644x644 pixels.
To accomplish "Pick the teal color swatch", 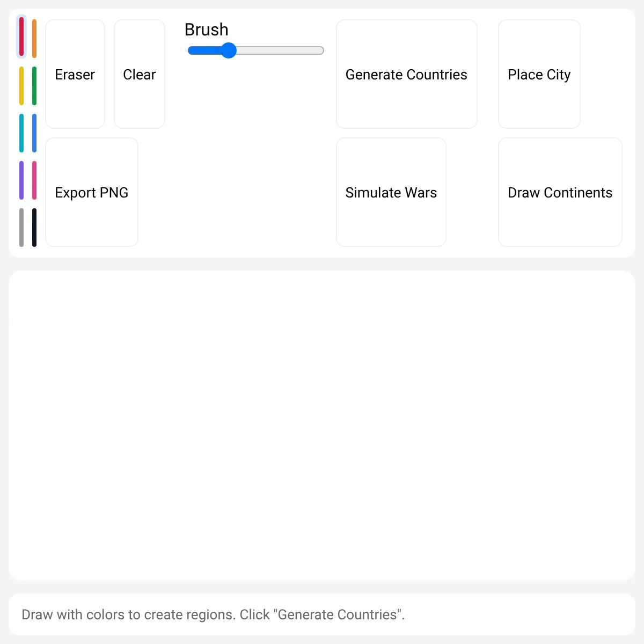I will (21, 133).
